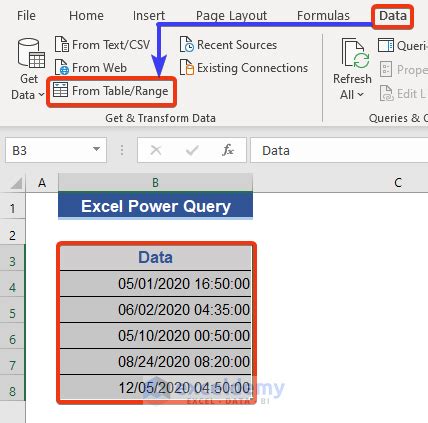Expand the Refresh All dropdown arrow
This screenshot has height=423, width=428.
click(360, 95)
